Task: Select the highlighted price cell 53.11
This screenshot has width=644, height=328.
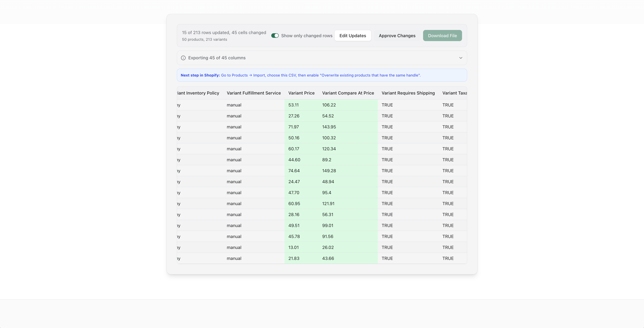Action: pyautogui.click(x=293, y=105)
